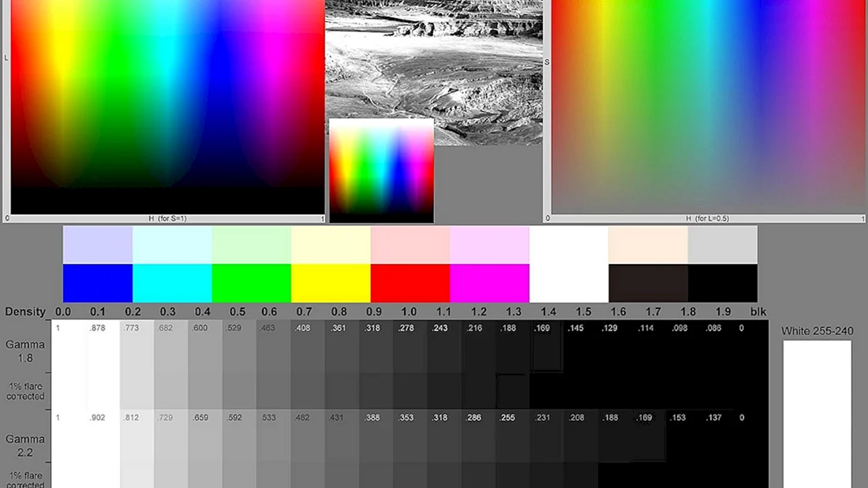Pick the saturated green color patch
Image resolution: width=868 pixels, height=488 pixels.
click(x=251, y=283)
